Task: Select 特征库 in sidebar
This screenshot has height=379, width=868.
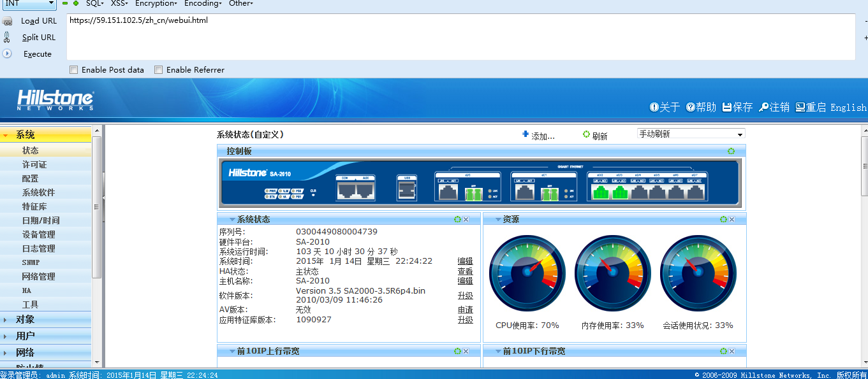Action: tap(46, 206)
